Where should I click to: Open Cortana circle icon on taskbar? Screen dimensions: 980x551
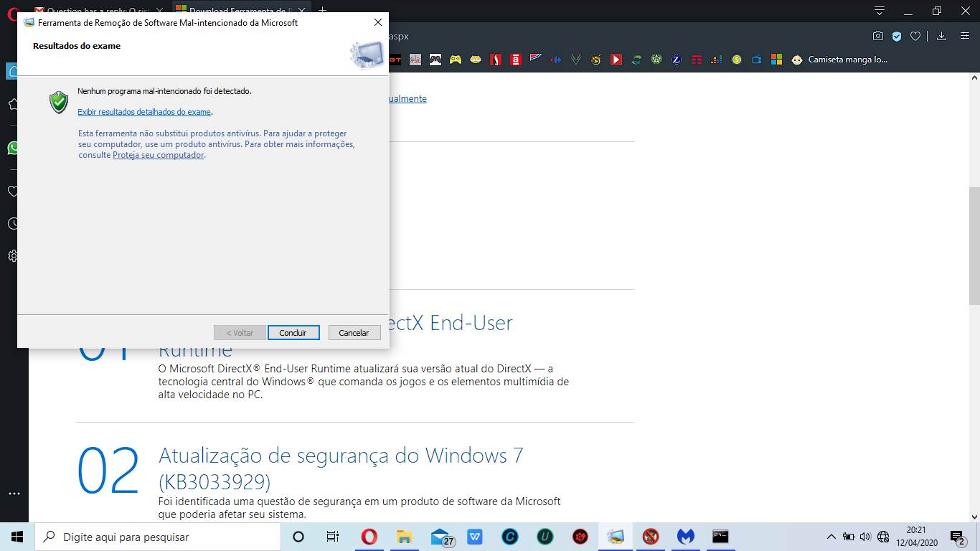[298, 537]
